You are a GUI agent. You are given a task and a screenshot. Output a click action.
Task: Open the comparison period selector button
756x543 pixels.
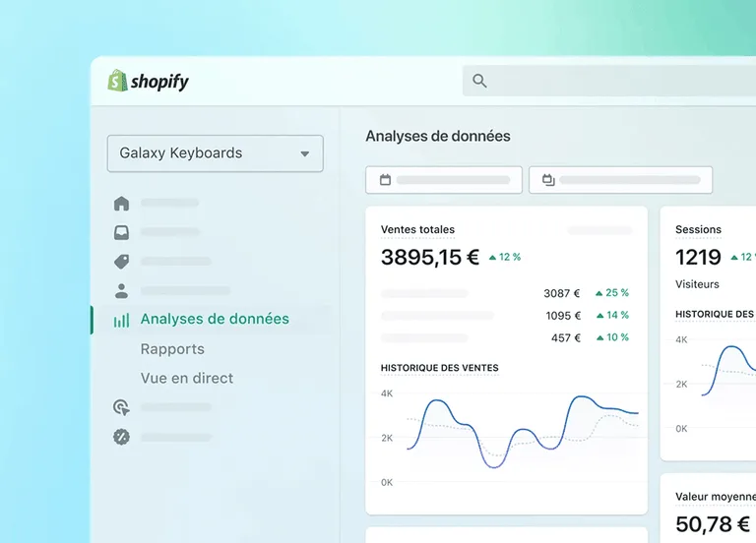coord(620,180)
